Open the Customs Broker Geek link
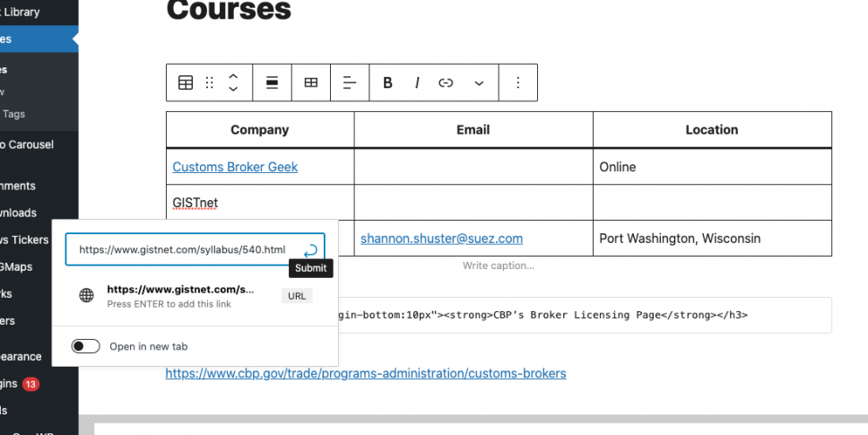 [x=235, y=167]
